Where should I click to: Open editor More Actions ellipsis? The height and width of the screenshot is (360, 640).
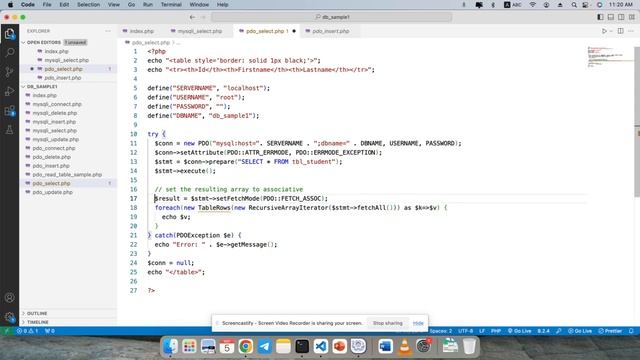[x=631, y=31]
